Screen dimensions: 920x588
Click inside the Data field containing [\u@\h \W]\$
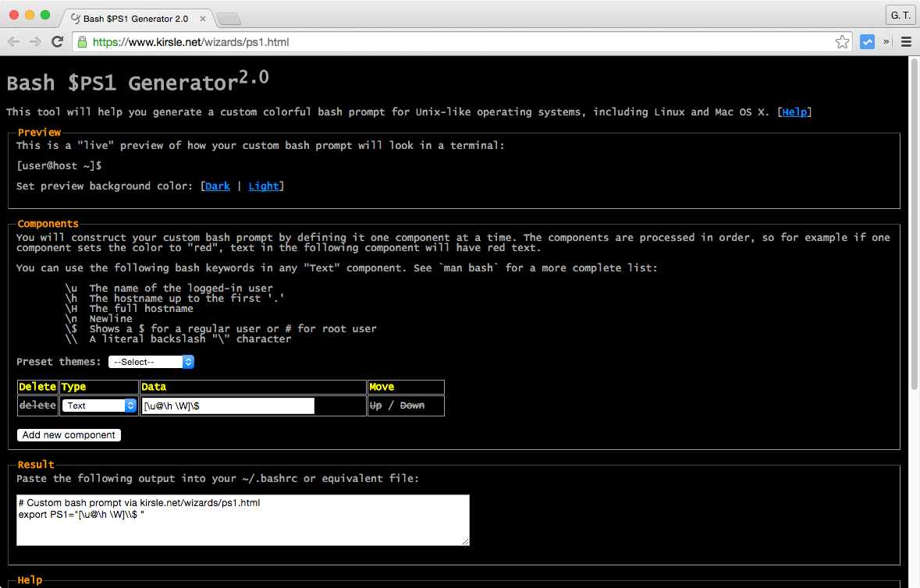[x=227, y=405]
